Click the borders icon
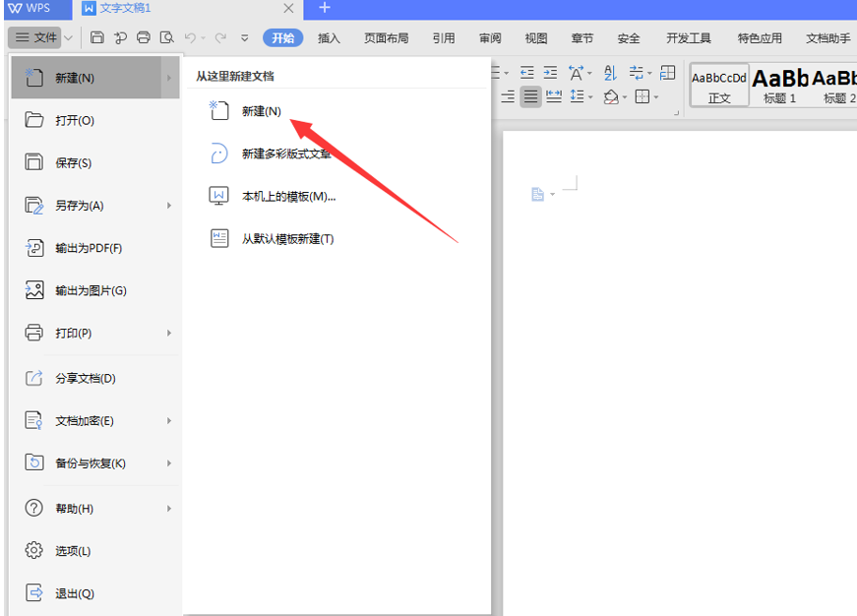 (643, 96)
